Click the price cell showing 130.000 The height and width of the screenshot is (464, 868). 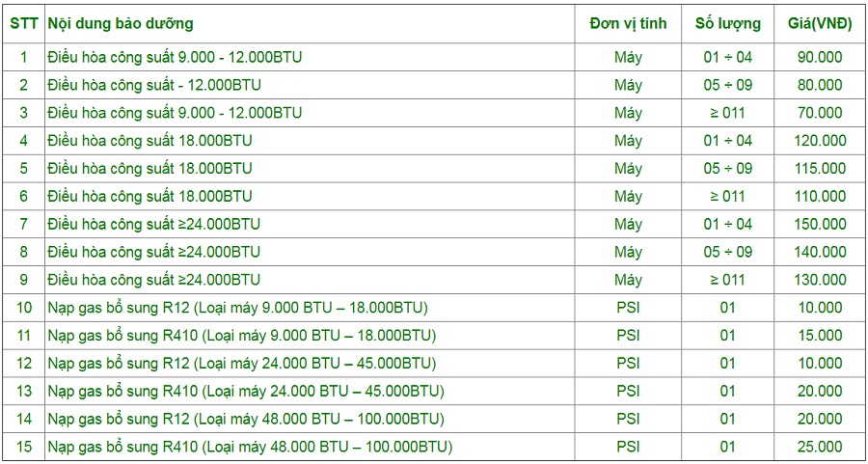[x=820, y=281]
